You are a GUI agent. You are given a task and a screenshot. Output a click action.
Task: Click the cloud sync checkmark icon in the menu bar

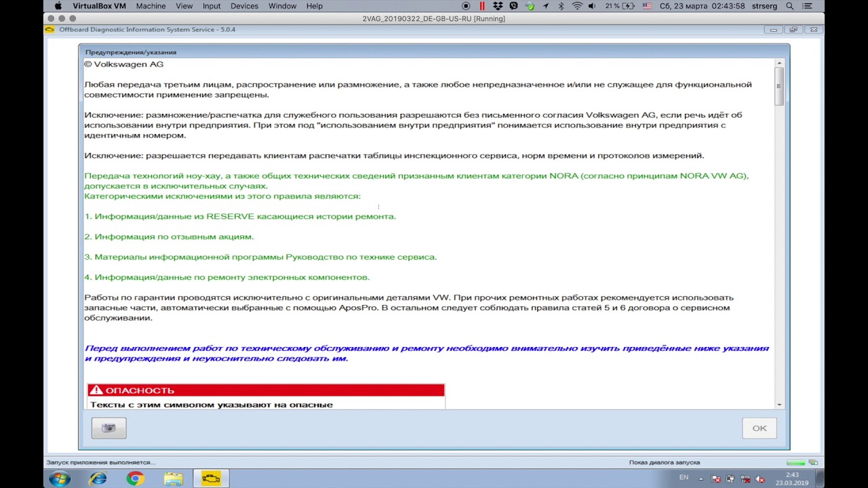point(530,6)
